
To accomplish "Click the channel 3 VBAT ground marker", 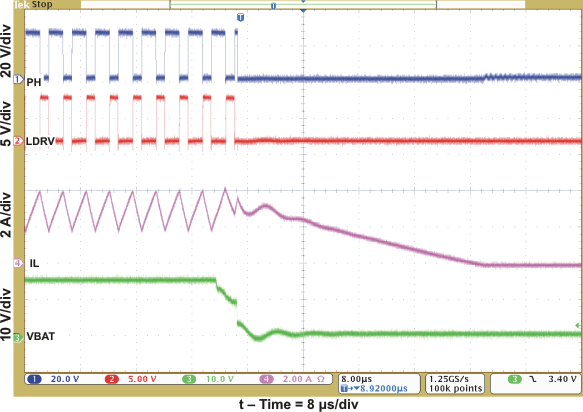I will coord(18,338).
